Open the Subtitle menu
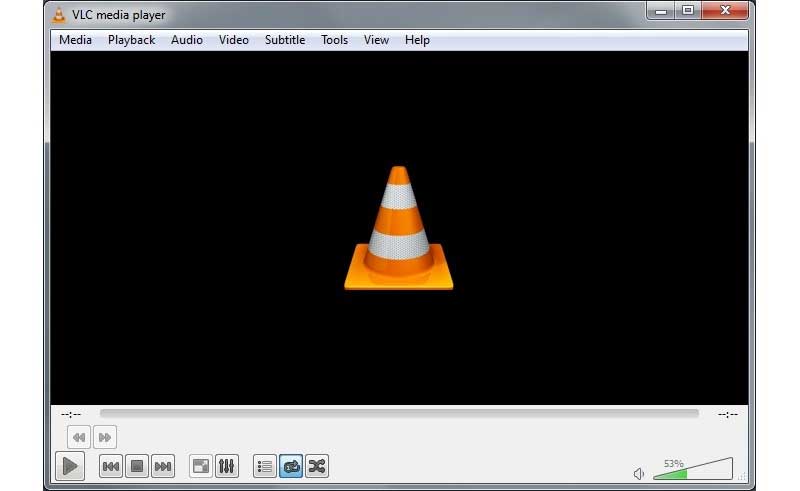Viewport: 800px width, 491px height. pyautogui.click(x=285, y=40)
